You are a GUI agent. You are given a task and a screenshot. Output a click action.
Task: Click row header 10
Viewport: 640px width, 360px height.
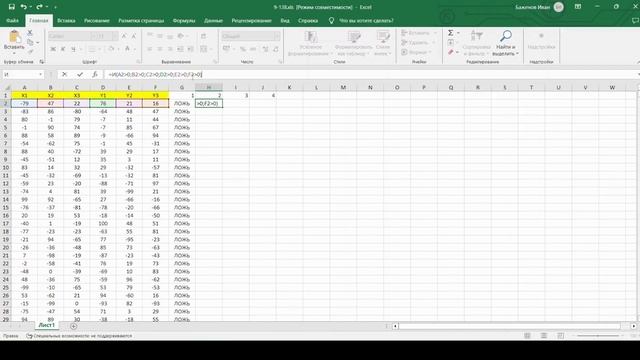6,167
